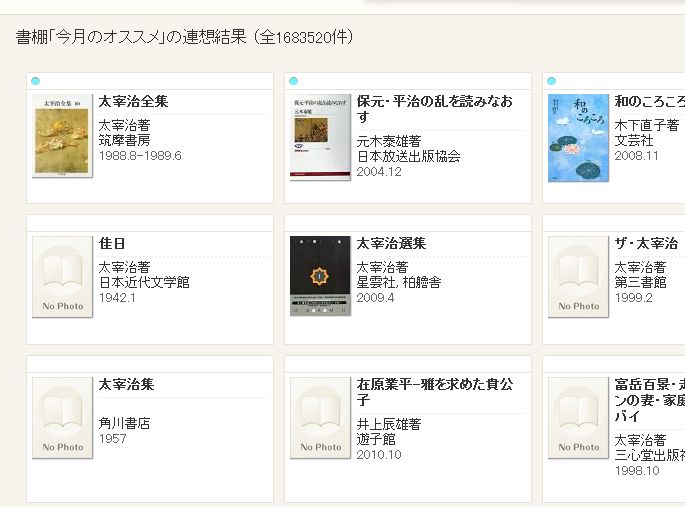Select the publisher text 文芸社

tap(634, 140)
